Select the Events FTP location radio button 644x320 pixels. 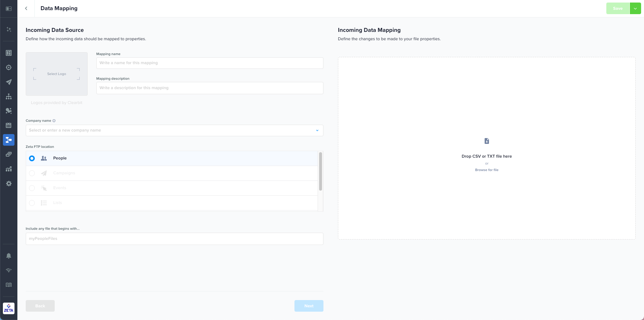tap(32, 188)
